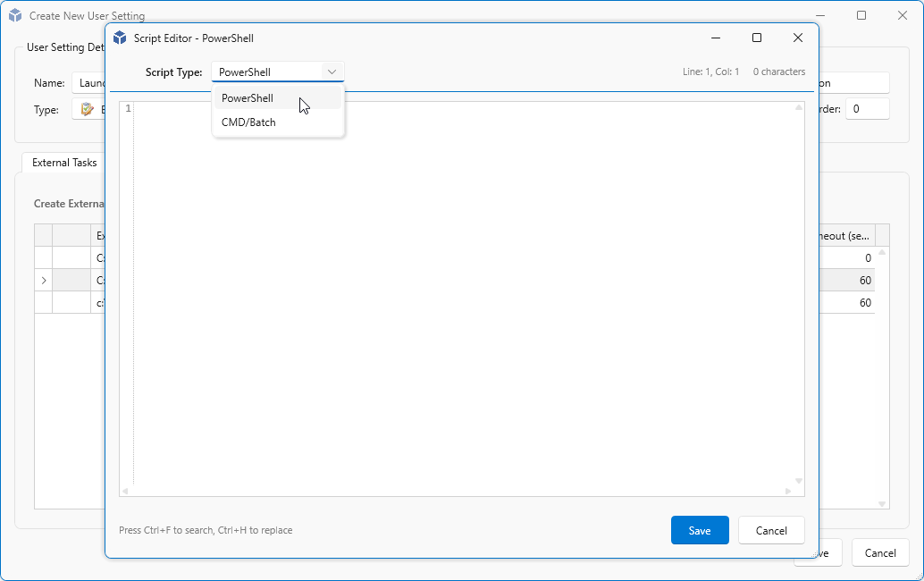Click the Create New User Setting window icon

(x=15, y=16)
